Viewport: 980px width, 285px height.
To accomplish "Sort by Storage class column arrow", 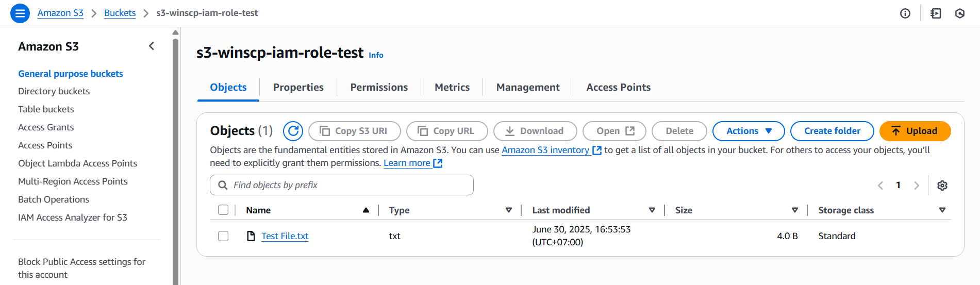I will click(942, 210).
